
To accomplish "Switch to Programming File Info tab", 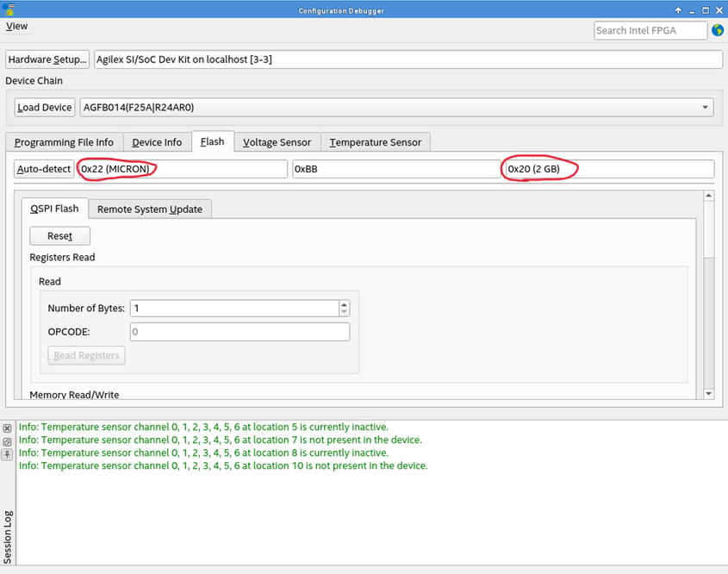I will [64, 142].
